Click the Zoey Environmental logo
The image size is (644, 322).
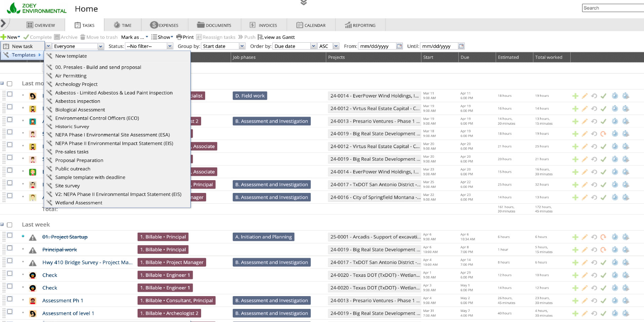[37, 8]
